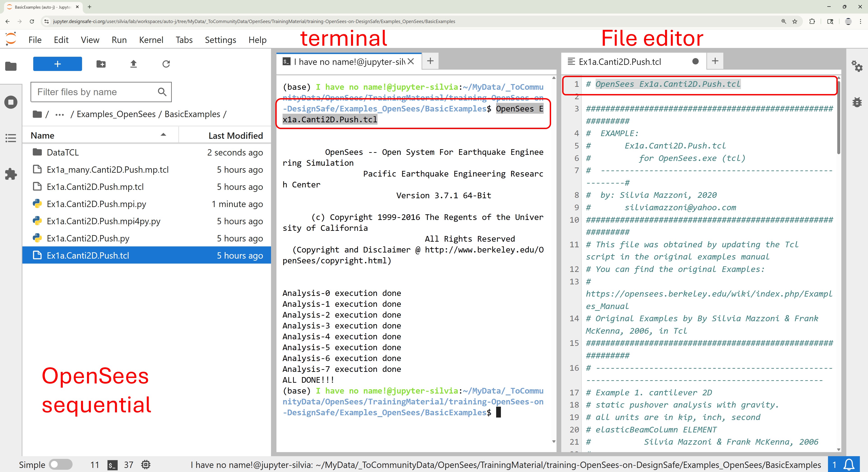
Task: Open the extension manager puzzle icon
Action: coord(11,174)
